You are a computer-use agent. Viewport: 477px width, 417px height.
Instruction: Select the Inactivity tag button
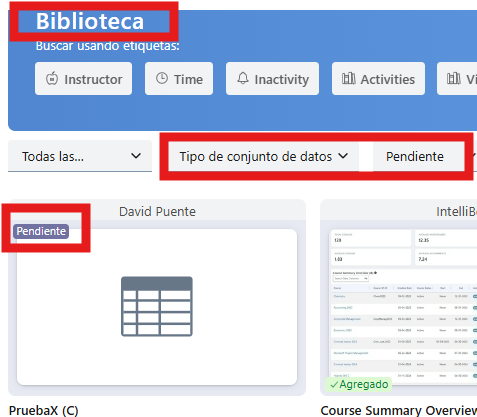(272, 79)
